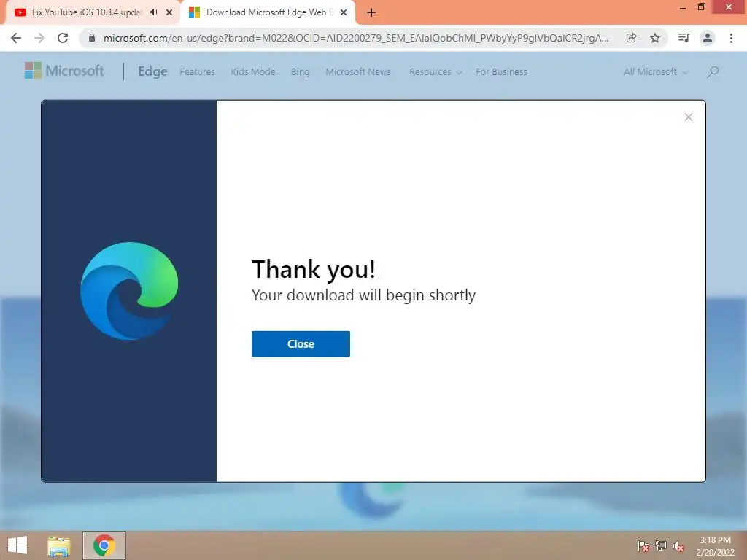Click the Edge logo in the dialog
The height and width of the screenshot is (560, 747).
(129, 291)
